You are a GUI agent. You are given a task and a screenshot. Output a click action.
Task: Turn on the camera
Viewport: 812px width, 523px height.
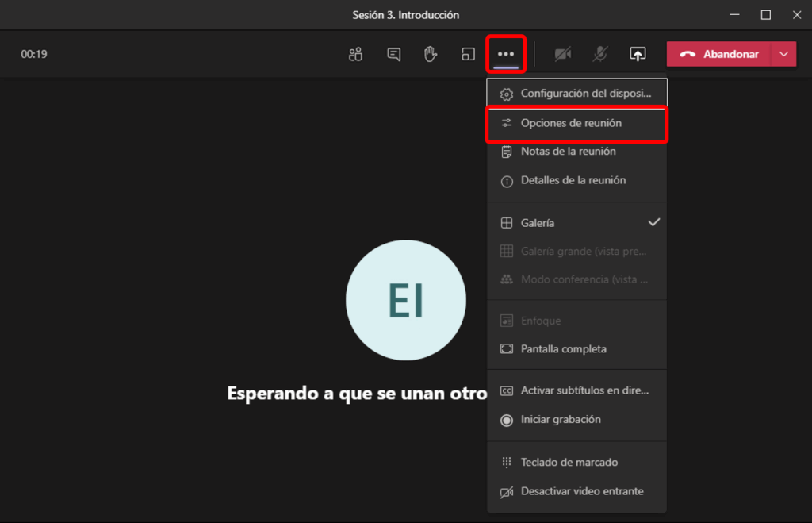[x=563, y=54]
